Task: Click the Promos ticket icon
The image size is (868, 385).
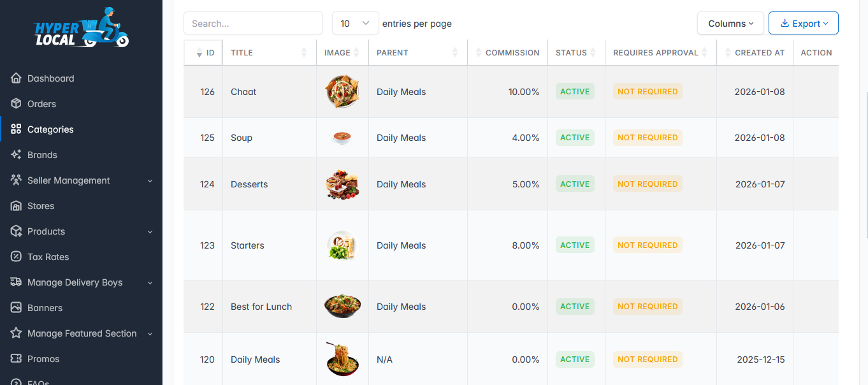Action: [x=17, y=359]
